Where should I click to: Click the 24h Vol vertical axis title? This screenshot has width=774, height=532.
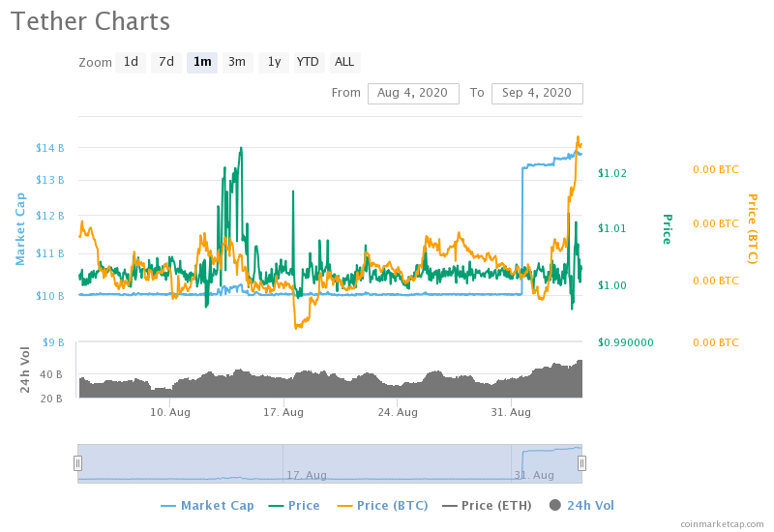[25, 369]
